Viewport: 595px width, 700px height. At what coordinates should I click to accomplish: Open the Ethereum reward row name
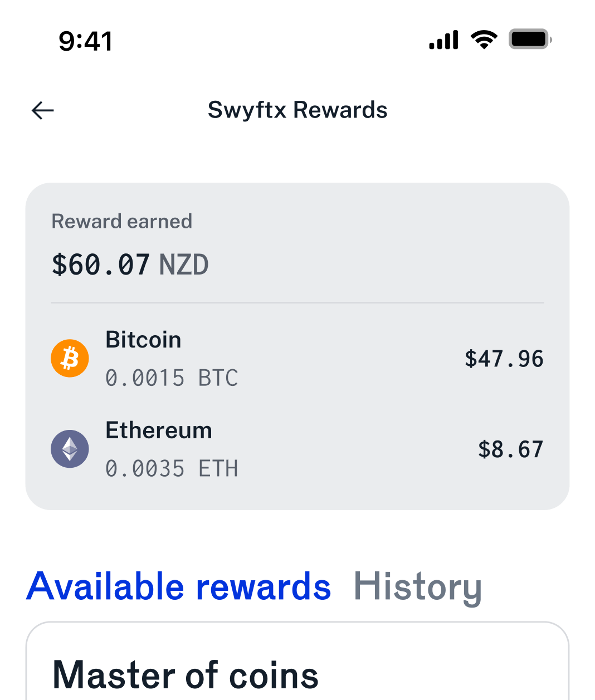click(x=159, y=430)
